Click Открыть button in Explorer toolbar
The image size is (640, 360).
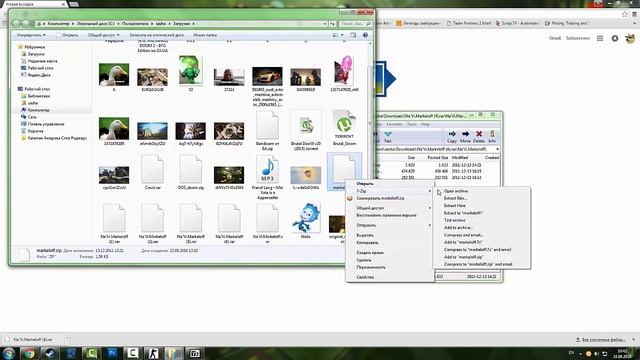(x=67, y=35)
